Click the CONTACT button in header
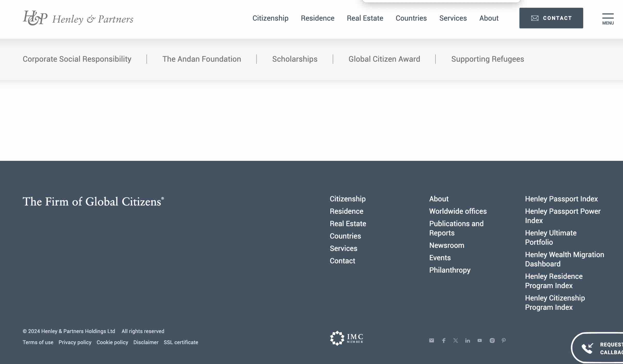This screenshot has height=364, width=623. click(x=551, y=18)
